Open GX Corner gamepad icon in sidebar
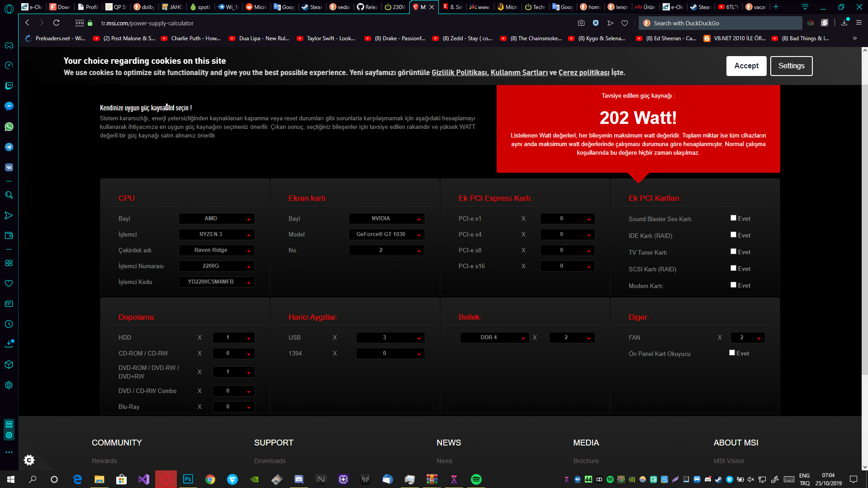Viewport: 868px width, 488px height. click(x=9, y=45)
